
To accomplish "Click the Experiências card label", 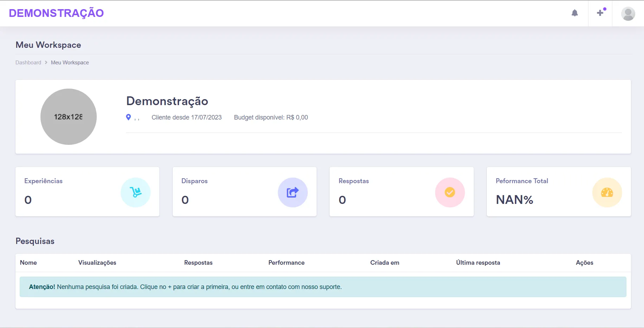I will pyautogui.click(x=43, y=181).
